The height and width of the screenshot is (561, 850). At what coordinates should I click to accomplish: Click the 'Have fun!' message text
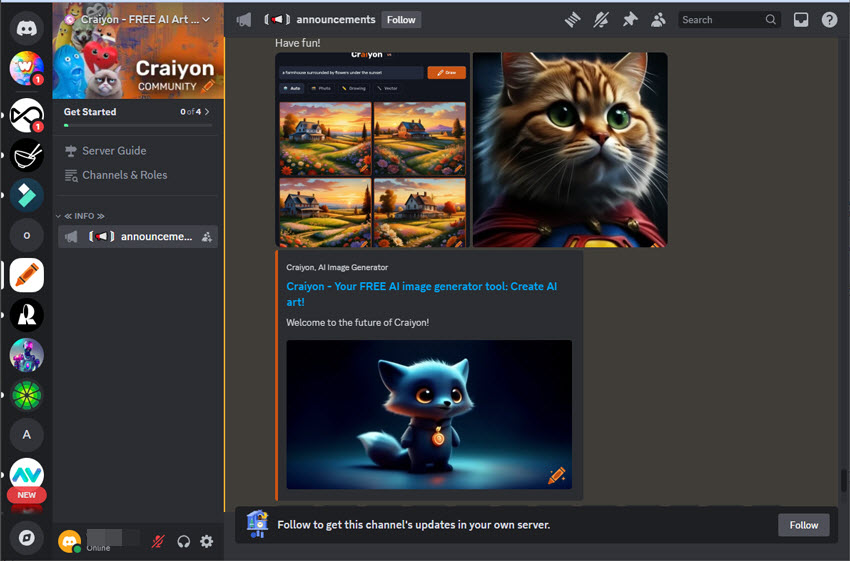pyautogui.click(x=298, y=43)
